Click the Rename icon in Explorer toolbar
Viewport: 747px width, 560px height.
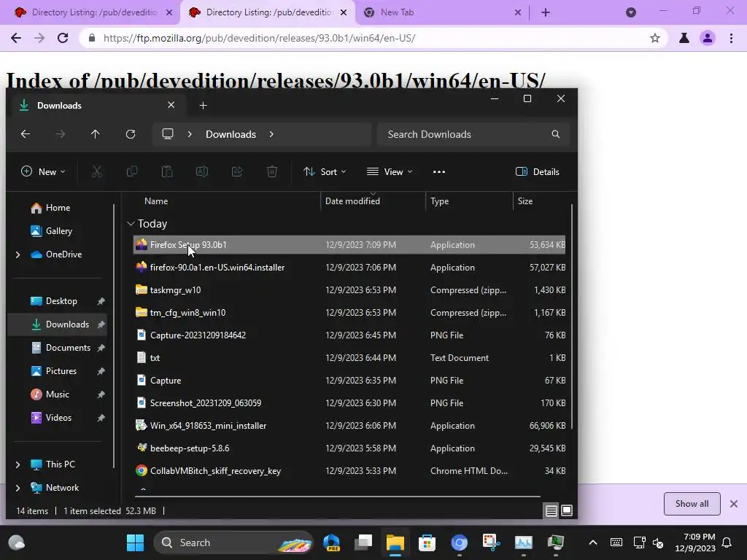[x=202, y=171]
